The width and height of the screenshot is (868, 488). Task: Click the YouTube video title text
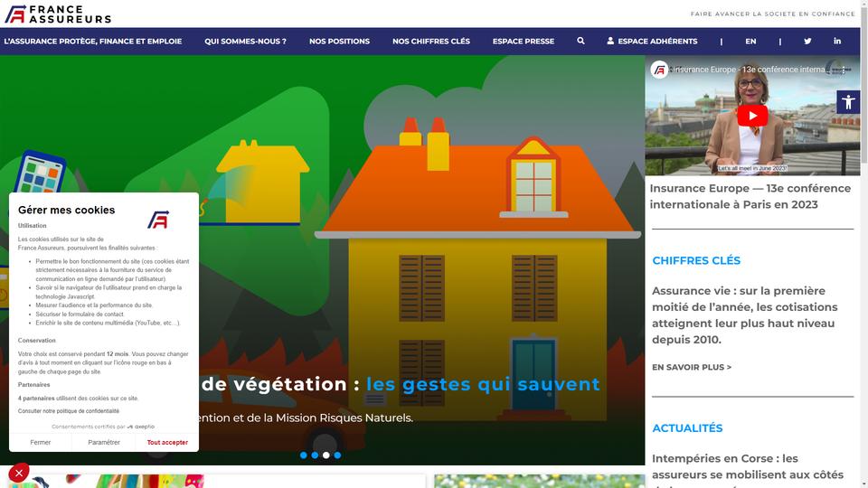tap(751, 70)
